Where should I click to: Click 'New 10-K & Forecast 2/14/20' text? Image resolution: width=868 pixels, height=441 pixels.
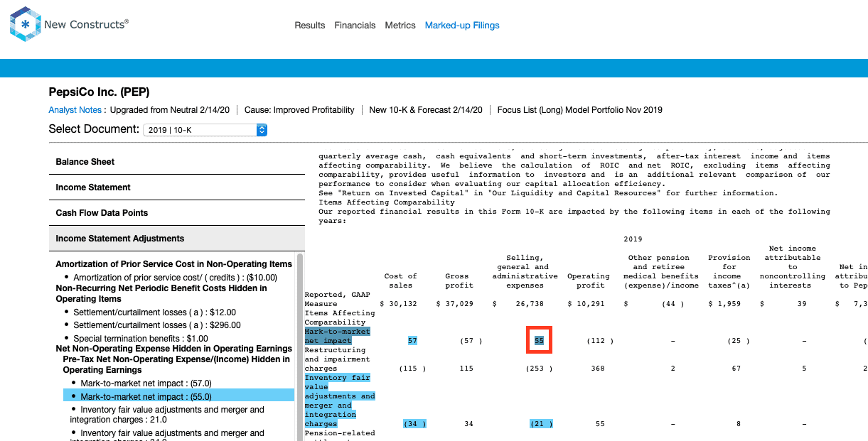(x=426, y=110)
